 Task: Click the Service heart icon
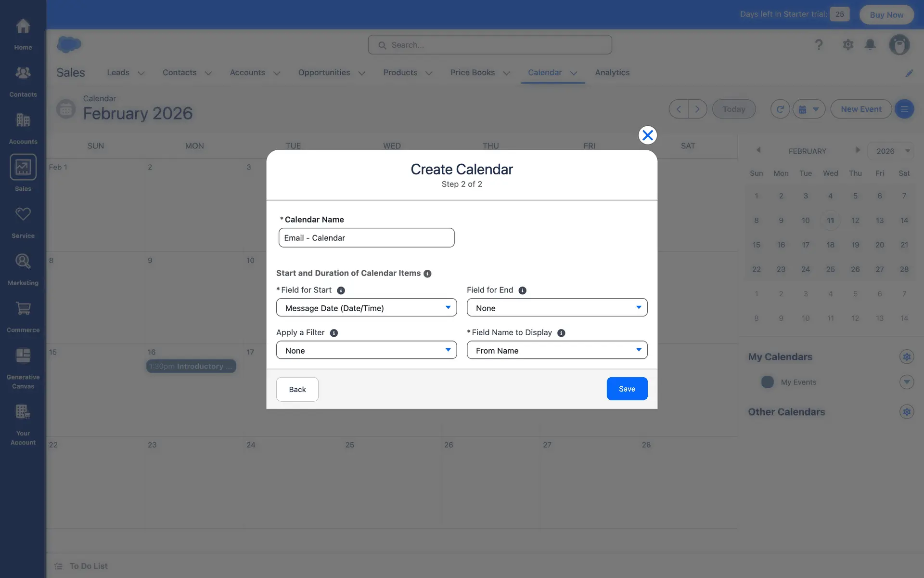23,214
